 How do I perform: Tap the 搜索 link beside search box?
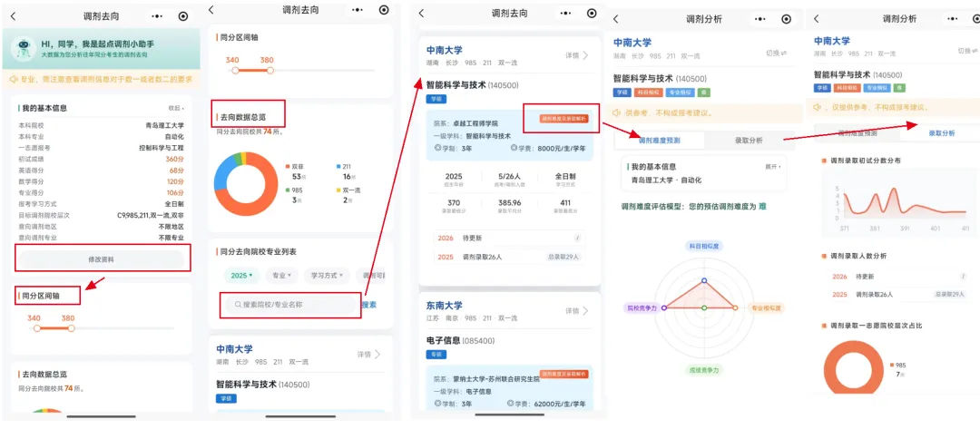[368, 305]
